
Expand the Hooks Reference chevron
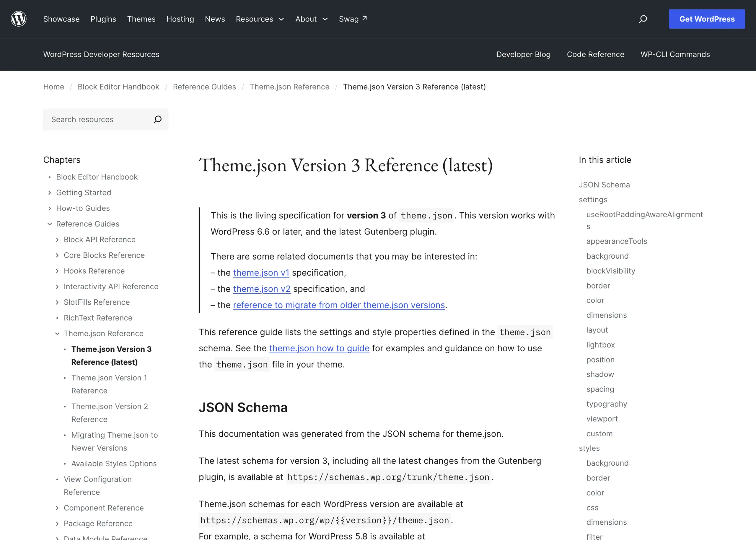(x=57, y=271)
